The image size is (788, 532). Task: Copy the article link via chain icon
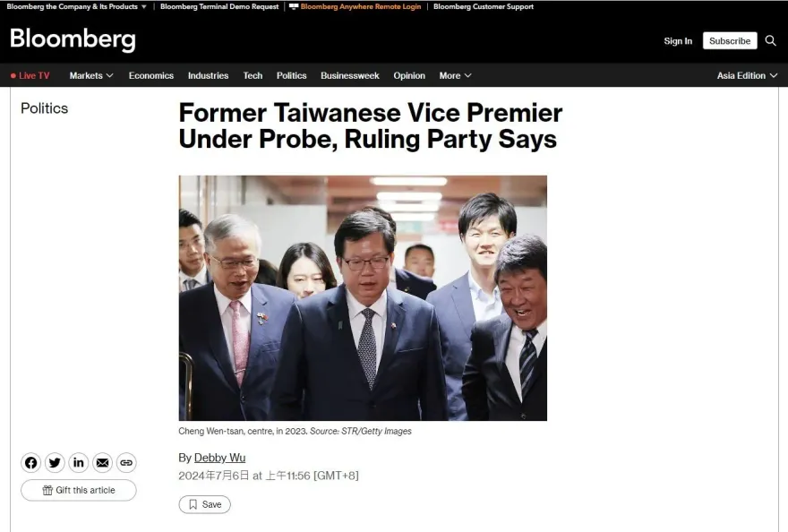[x=126, y=463]
